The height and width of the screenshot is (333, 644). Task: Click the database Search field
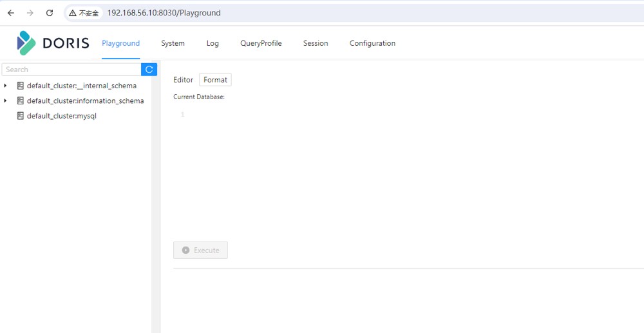(71, 70)
